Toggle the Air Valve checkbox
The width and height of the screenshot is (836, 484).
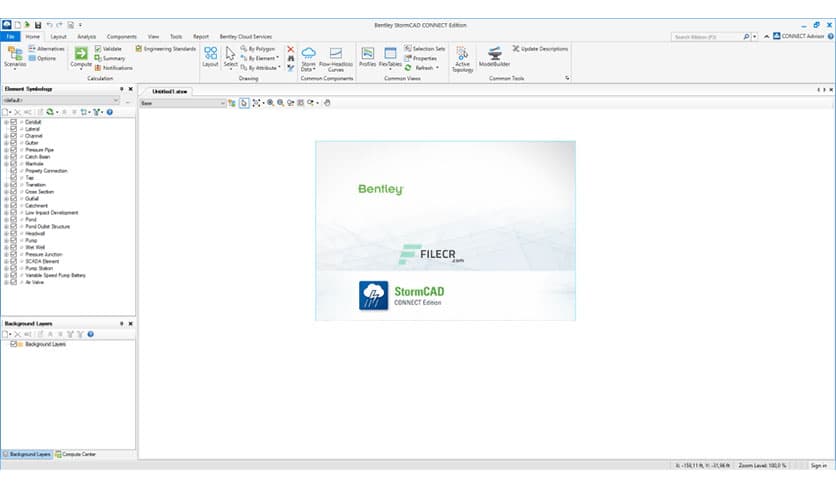coord(13,282)
